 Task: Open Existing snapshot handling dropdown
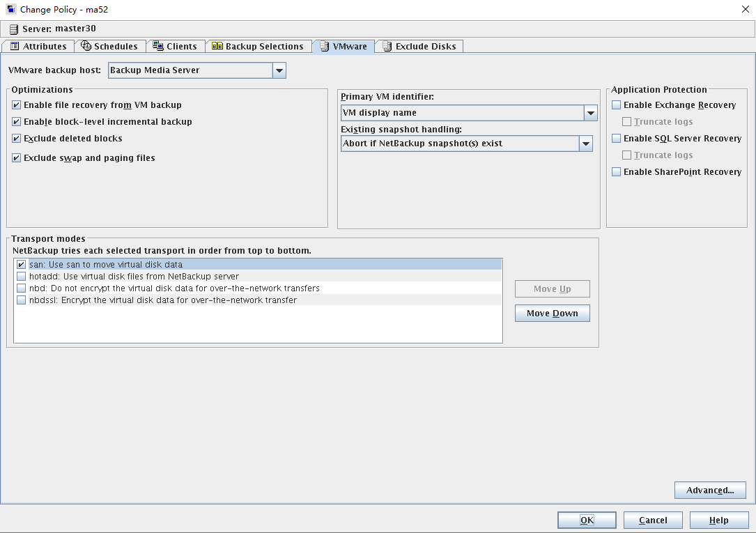click(585, 144)
